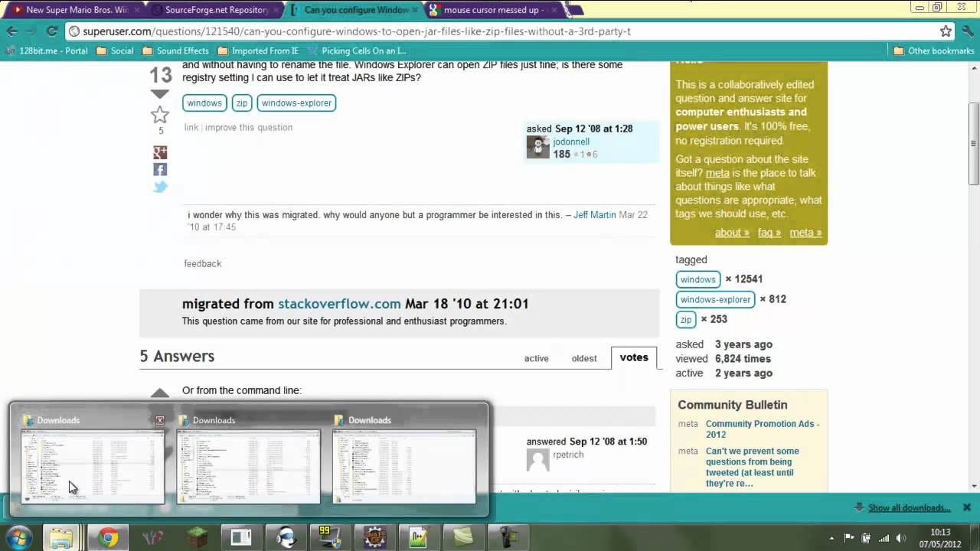980x551 pixels.
Task: Open the Other bookmarks folder
Action: [x=934, y=51]
